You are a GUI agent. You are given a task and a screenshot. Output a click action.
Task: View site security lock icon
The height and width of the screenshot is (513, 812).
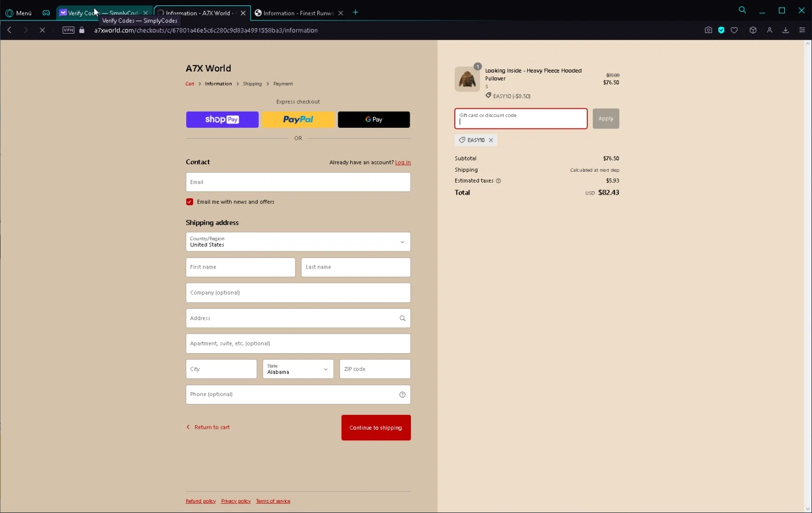click(x=82, y=30)
